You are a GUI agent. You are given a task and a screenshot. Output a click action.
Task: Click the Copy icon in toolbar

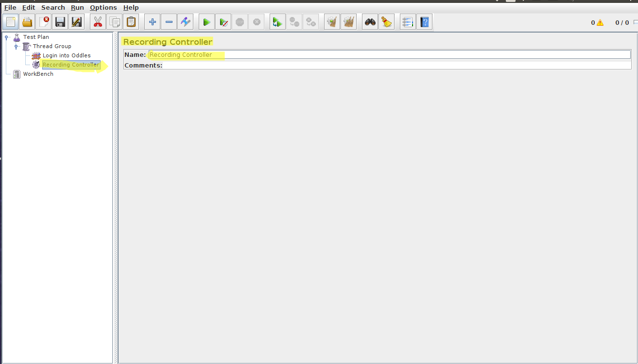(x=115, y=22)
